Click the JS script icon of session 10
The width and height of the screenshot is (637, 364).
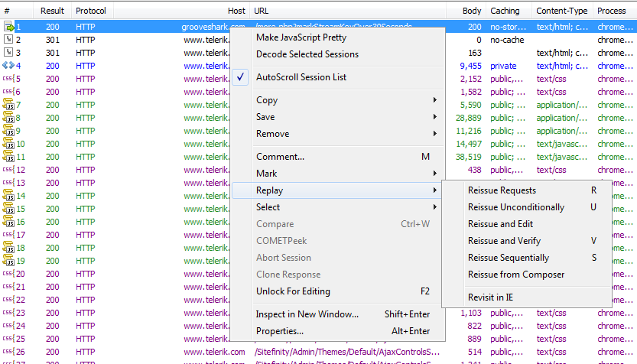click(x=8, y=144)
